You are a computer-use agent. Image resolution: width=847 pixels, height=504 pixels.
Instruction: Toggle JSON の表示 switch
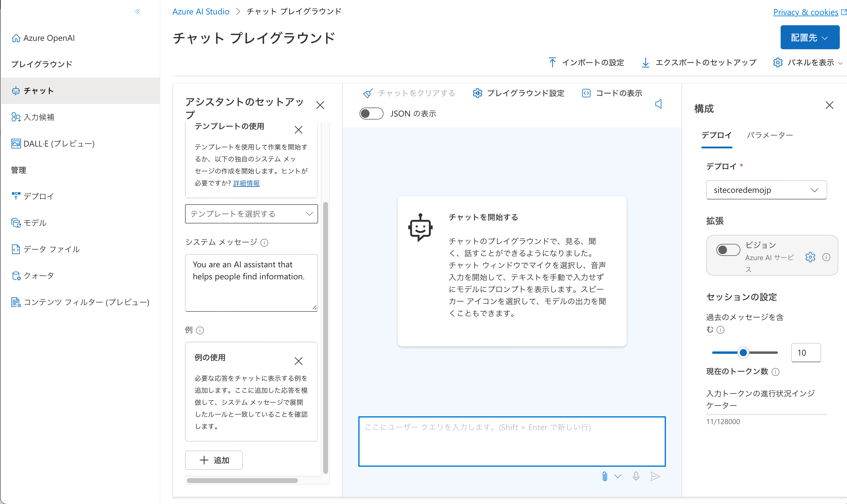pos(369,113)
